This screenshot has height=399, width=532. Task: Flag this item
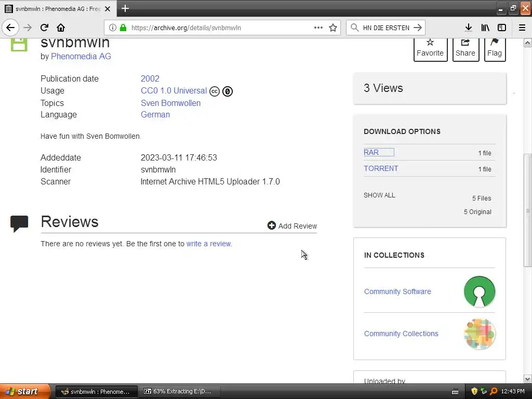[495, 49]
